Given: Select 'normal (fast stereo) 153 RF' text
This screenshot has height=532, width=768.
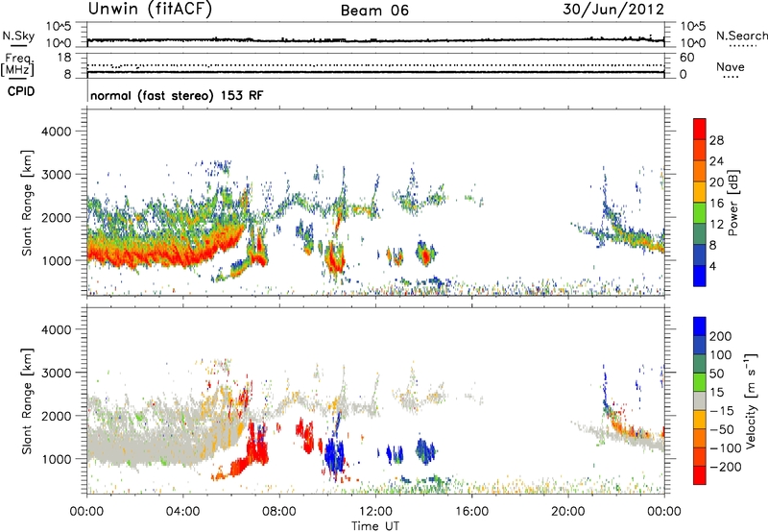Looking at the screenshot, I should tap(177, 95).
